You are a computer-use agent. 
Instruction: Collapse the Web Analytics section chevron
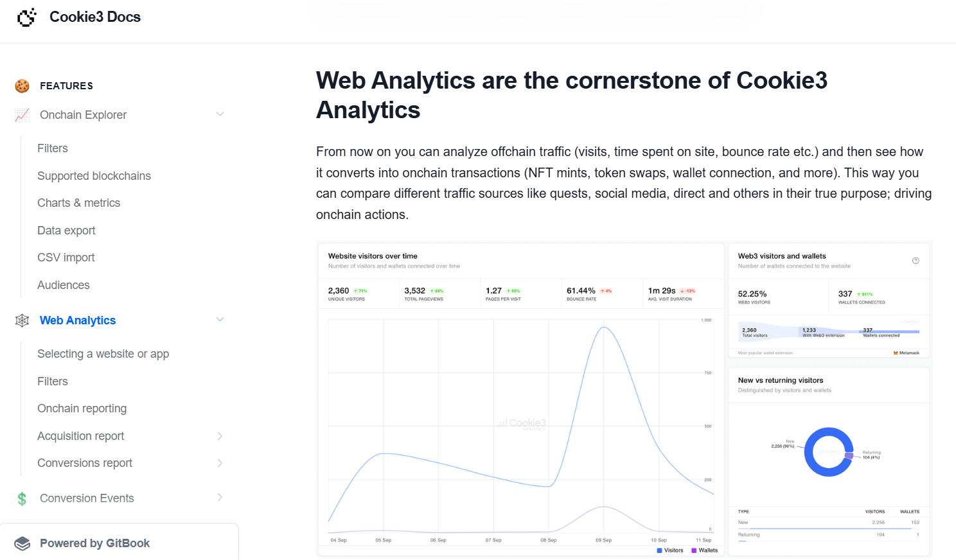tap(220, 319)
